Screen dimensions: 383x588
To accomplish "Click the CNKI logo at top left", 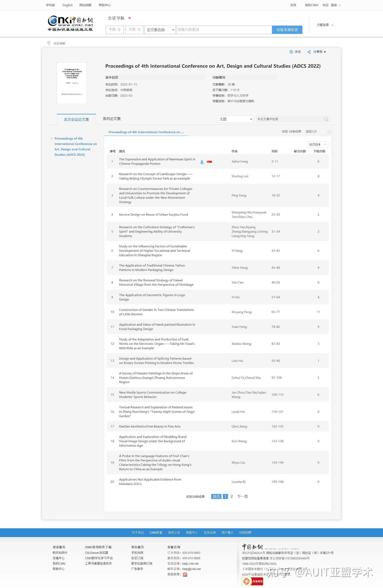I will click(70, 24).
